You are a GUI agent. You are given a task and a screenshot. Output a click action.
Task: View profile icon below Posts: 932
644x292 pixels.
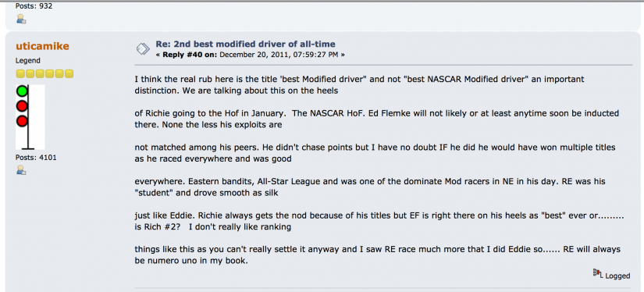click(21, 19)
